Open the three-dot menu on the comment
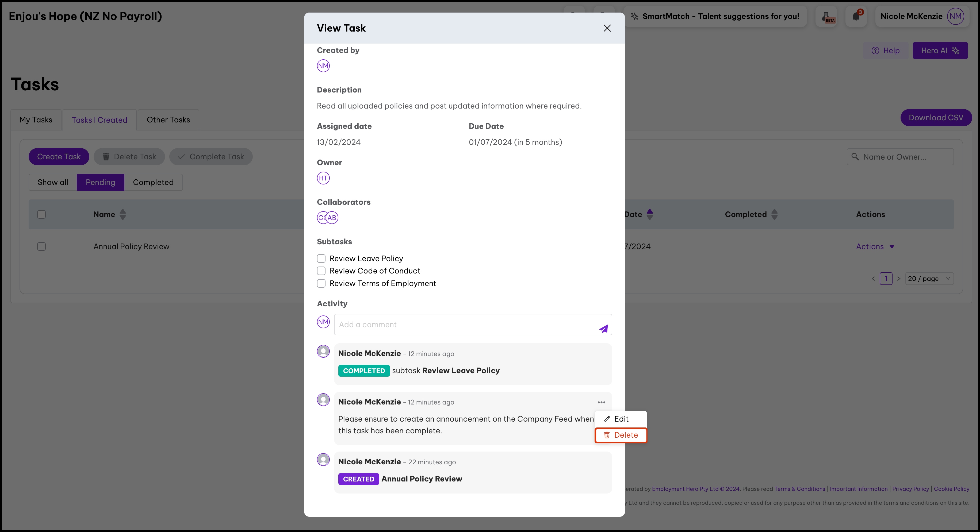This screenshot has height=532, width=980. click(x=601, y=402)
